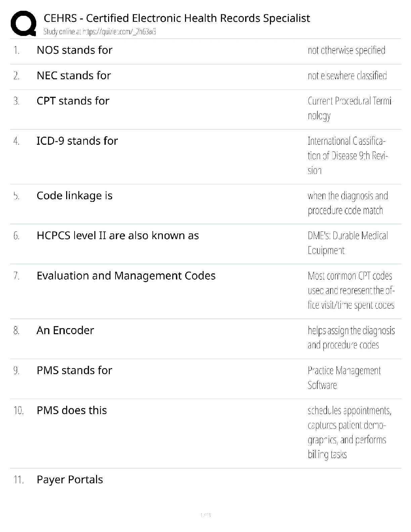Image resolution: width=411 pixels, height=532 pixels.
Task: Click the 'Current Procedural Terminology' definition
Action: click(x=349, y=108)
